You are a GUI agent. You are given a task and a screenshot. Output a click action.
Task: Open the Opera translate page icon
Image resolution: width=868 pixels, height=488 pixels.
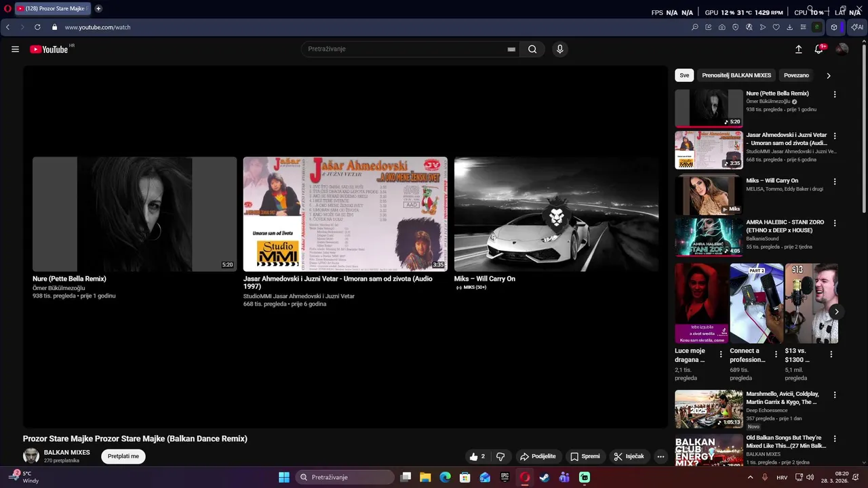click(x=749, y=27)
